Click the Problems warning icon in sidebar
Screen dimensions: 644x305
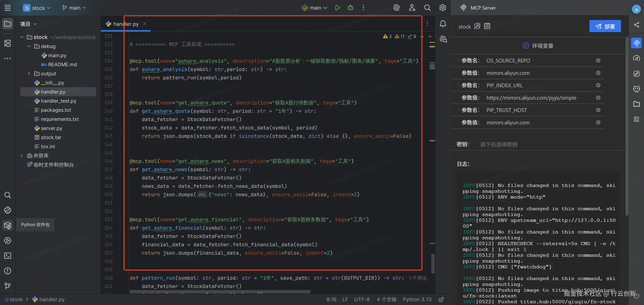8,271
